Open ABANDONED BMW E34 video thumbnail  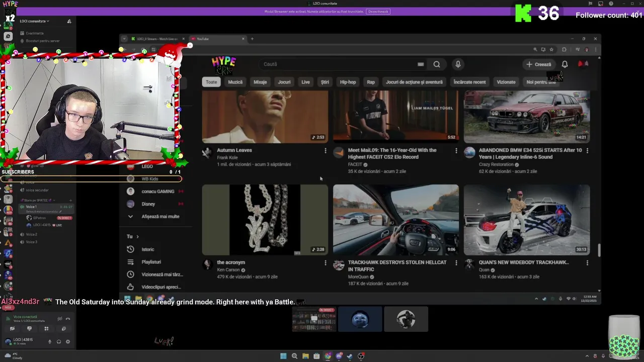(x=527, y=117)
